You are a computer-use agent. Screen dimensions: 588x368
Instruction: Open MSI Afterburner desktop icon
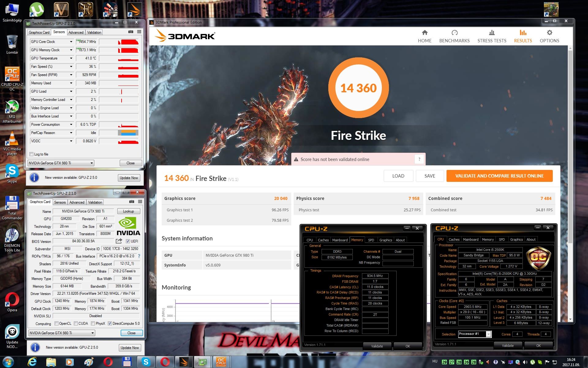(12, 112)
